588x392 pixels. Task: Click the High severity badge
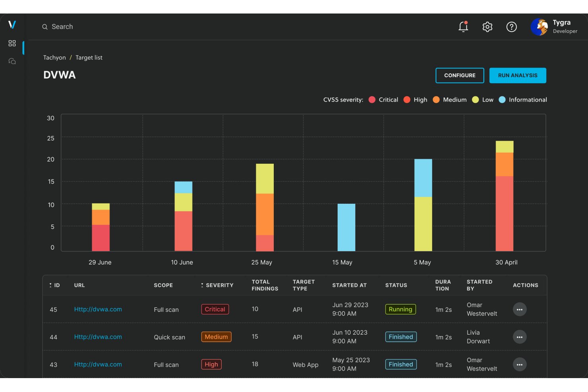tap(211, 364)
